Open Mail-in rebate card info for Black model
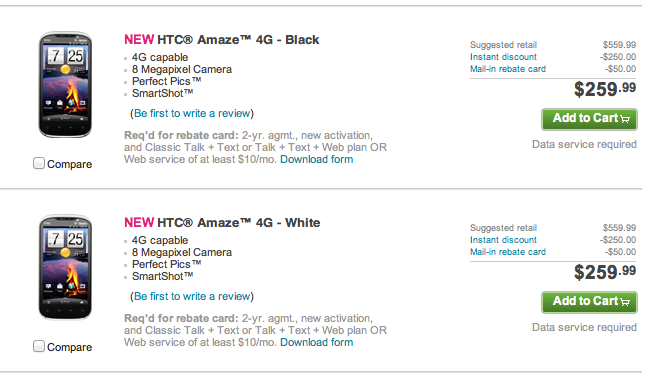Viewport: 645px width, 376px height. 508,69
